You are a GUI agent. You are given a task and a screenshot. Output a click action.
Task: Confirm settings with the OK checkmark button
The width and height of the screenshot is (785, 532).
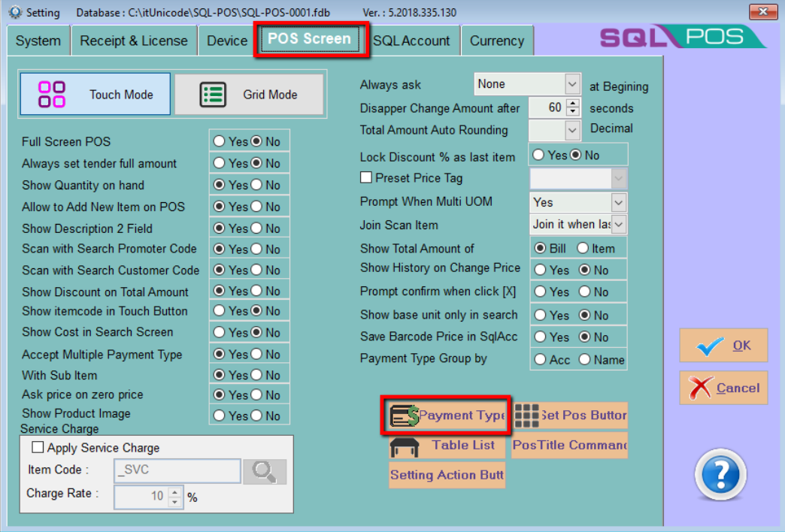(723, 346)
